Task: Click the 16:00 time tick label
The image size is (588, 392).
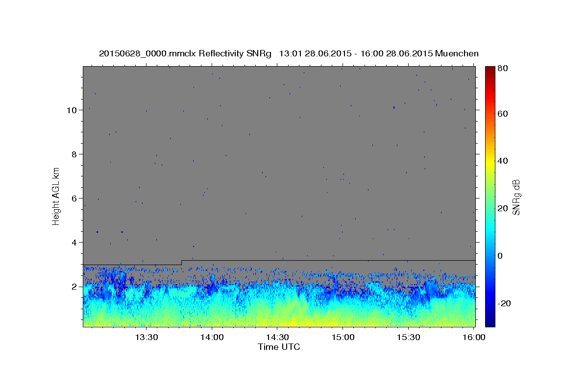Action: tap(474, 337)
